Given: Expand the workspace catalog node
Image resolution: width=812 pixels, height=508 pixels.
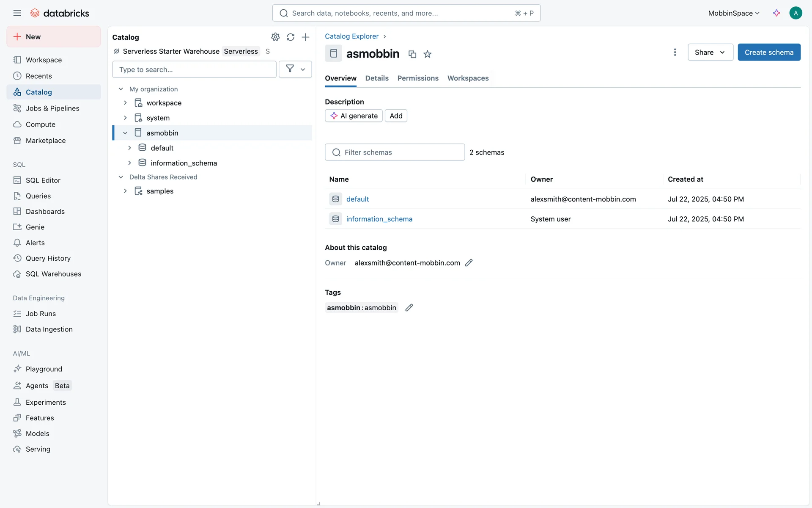Looking at the screenshot, I should (x=125, y=103).
